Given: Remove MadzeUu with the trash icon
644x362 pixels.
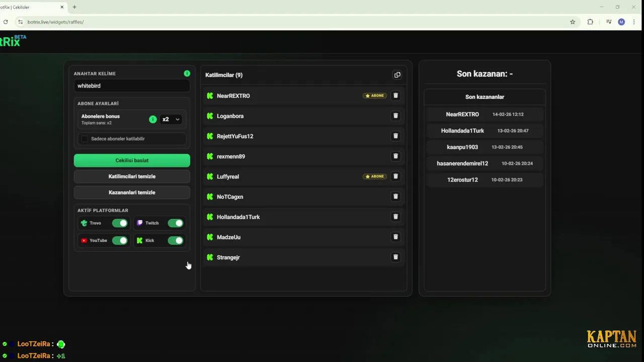Looking at the screenshot, I should coord(395,237).
